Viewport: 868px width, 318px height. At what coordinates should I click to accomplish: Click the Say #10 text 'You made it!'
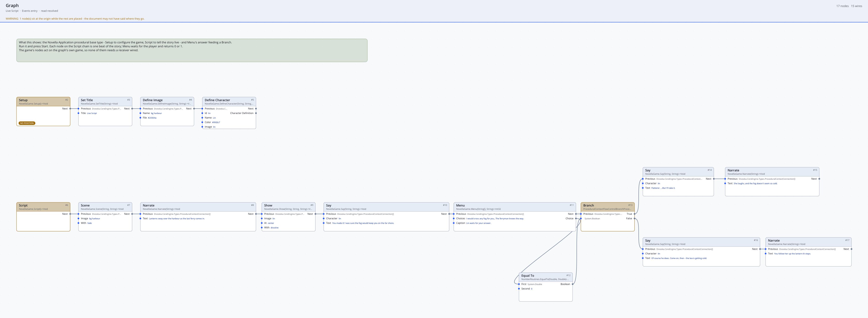[x=363, y=223]
